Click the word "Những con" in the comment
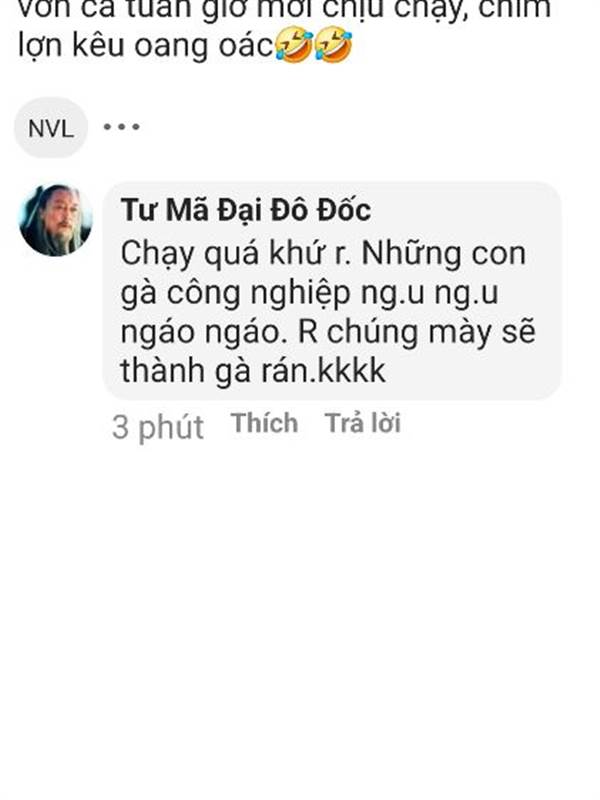Image resolution: width=600 pixels, height=800 pixels. [444, 254]
